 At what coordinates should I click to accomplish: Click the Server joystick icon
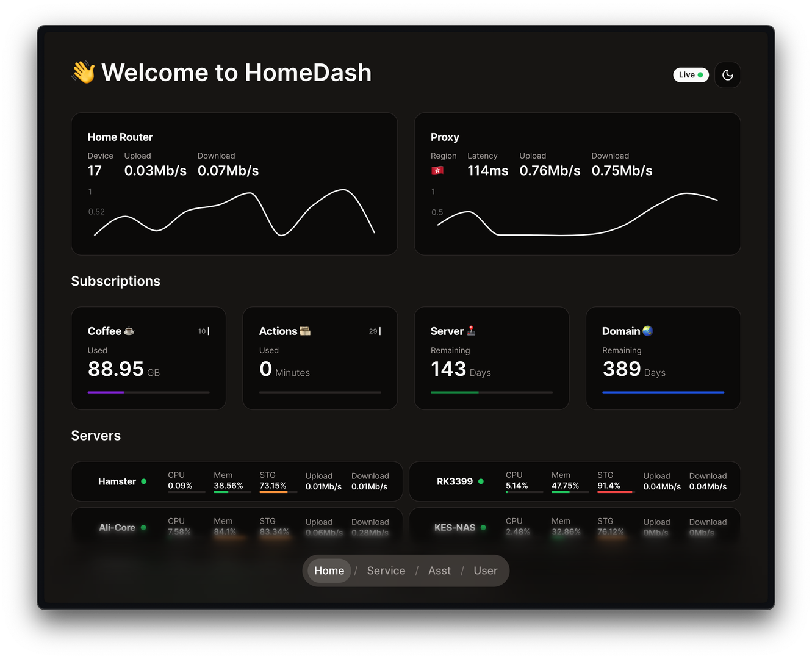[471, 331]
